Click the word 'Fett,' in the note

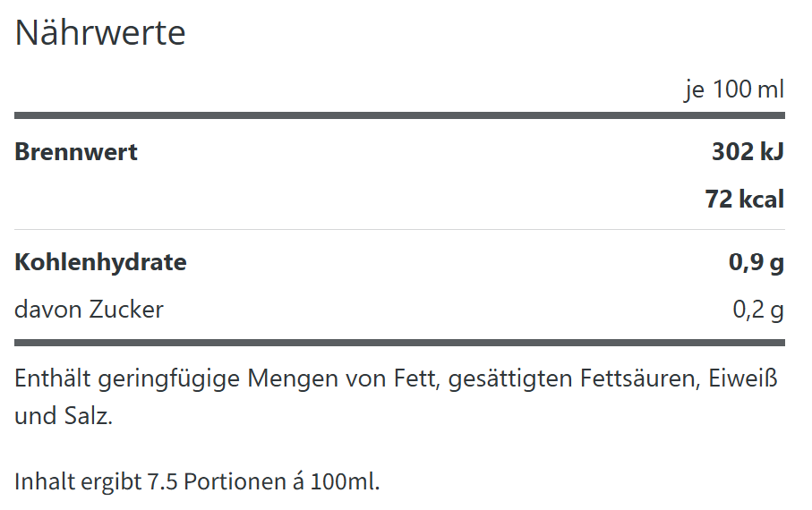coord(417,378)
